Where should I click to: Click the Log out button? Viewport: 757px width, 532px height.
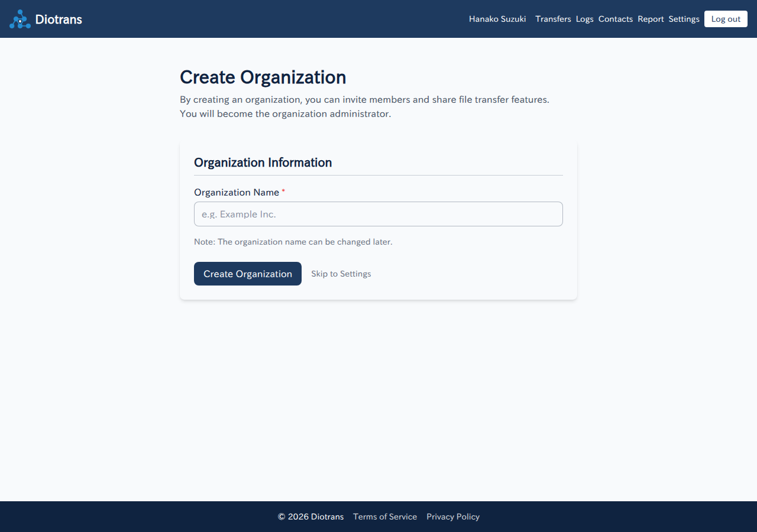click(x=726, y=19)
